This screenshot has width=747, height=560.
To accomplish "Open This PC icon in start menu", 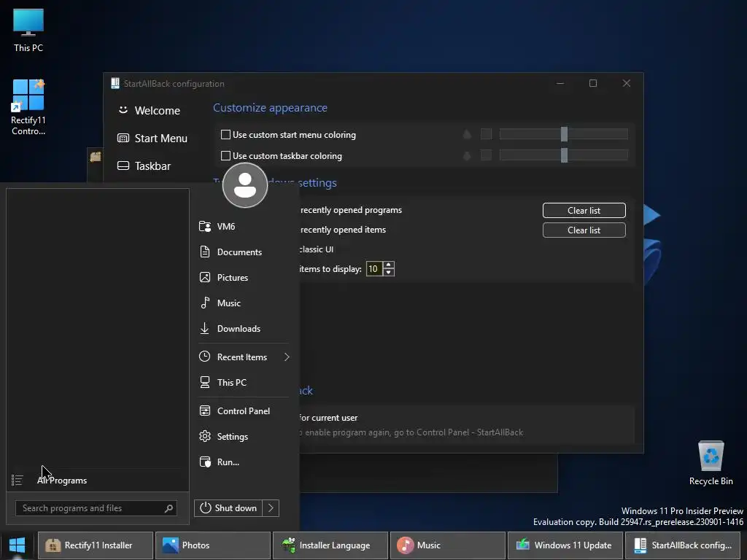I will pos(205,382).
